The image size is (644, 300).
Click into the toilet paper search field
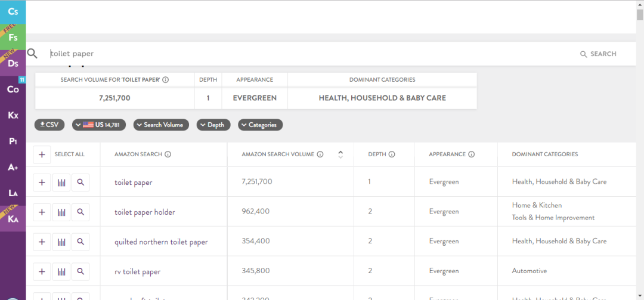pyautogui.click(x=304, y=54)
